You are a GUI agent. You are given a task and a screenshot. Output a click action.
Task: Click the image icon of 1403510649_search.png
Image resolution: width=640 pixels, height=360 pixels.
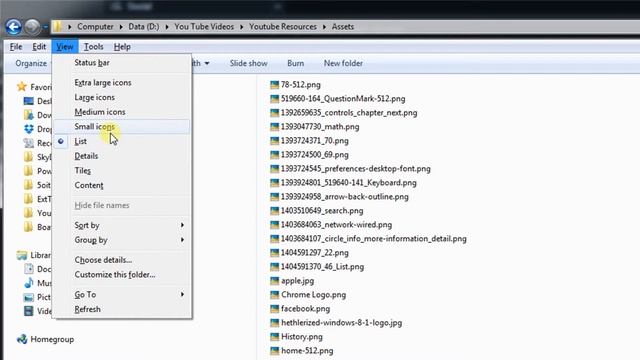274,211
